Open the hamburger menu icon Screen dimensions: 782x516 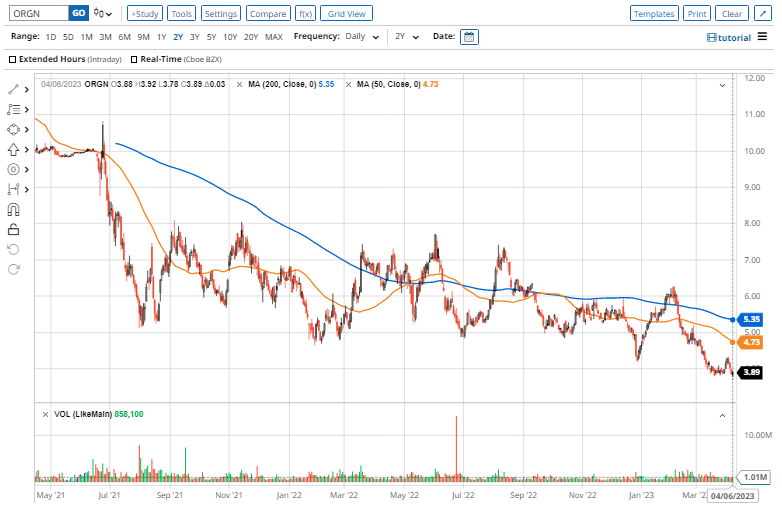[762, 36]
